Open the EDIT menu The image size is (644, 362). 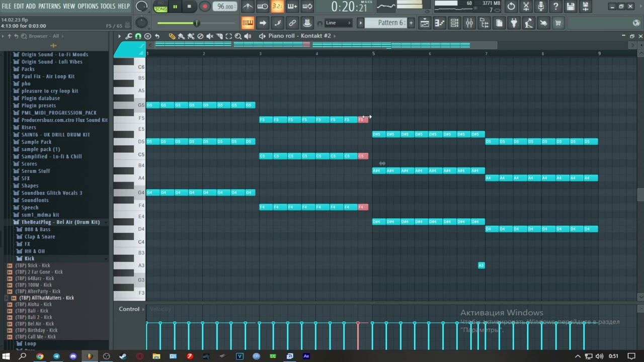[19, 6]
